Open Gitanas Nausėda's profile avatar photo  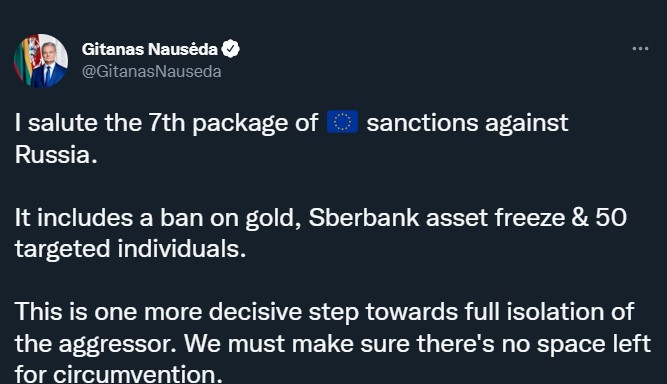point(41,61)
